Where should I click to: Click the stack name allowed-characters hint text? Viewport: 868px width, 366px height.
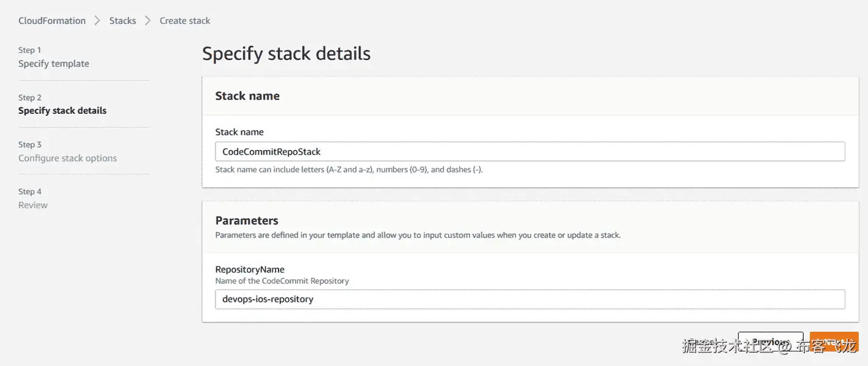349,170
